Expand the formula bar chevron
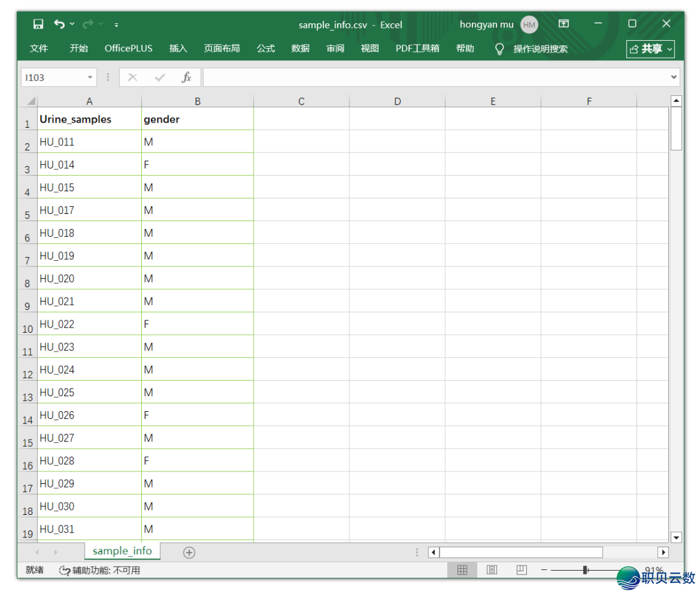The height and width of the screenshot is (594, 700). [673, 77]
